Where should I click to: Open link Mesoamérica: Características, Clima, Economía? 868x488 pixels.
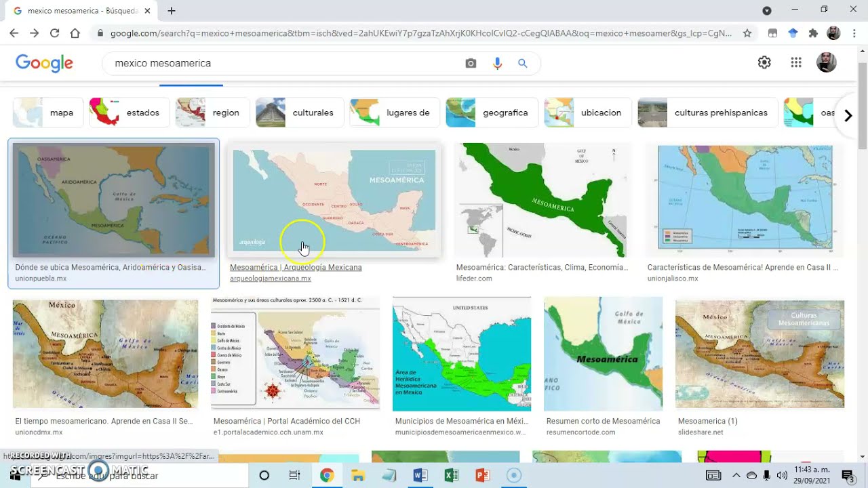[542, 267]
